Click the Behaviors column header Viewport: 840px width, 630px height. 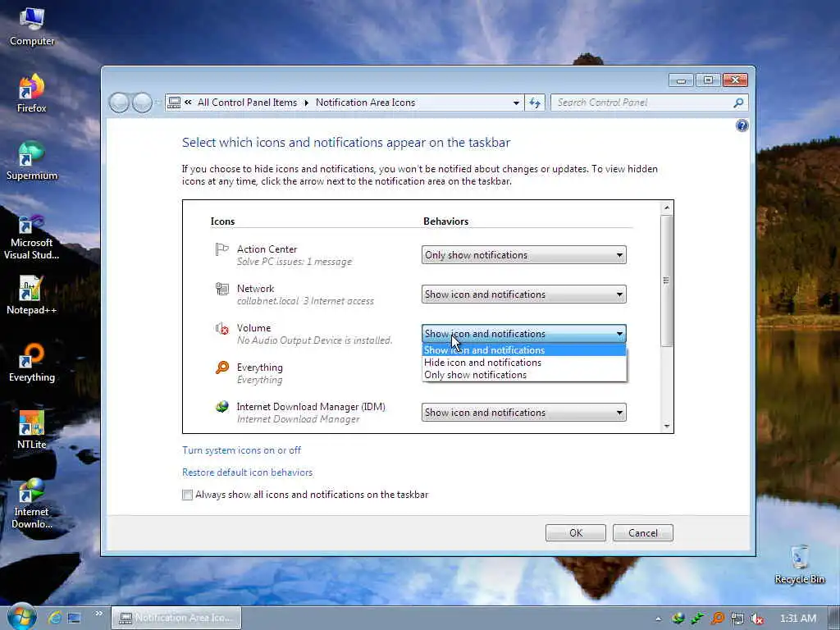tap(445, 221)
